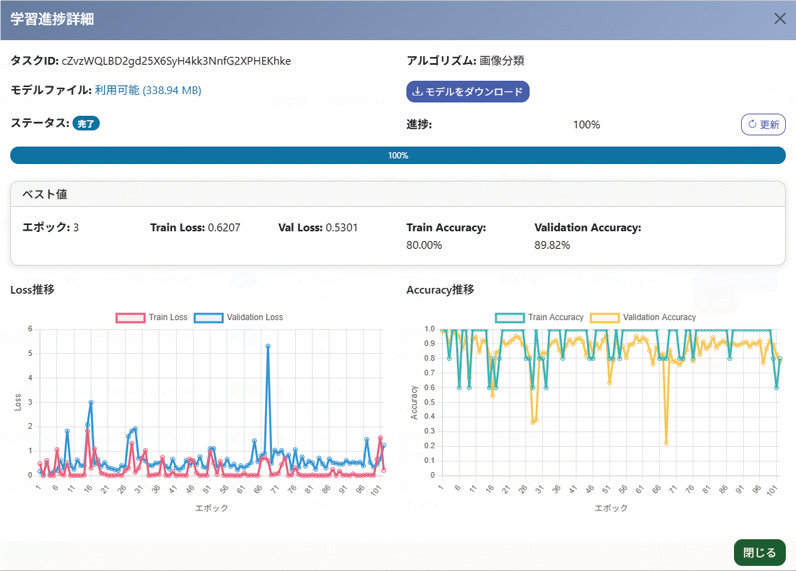This screenshot has width=796, height=571.
Task: Click the タスクID value text
Action: click(176, 61)
